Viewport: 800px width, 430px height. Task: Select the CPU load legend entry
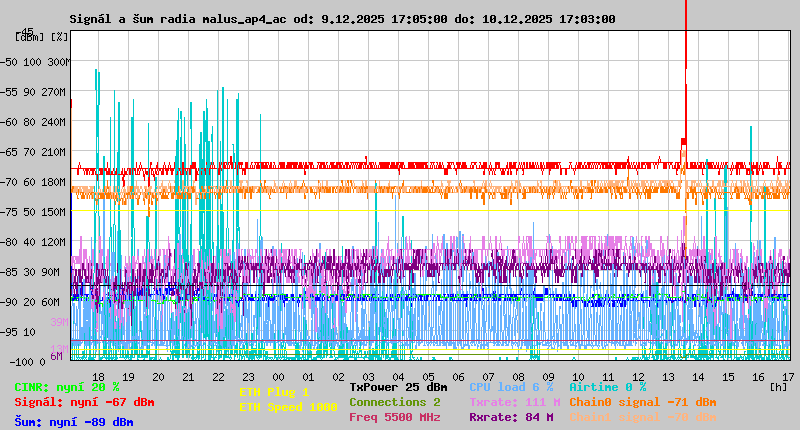pyautogui.click(x=511, y=387)
